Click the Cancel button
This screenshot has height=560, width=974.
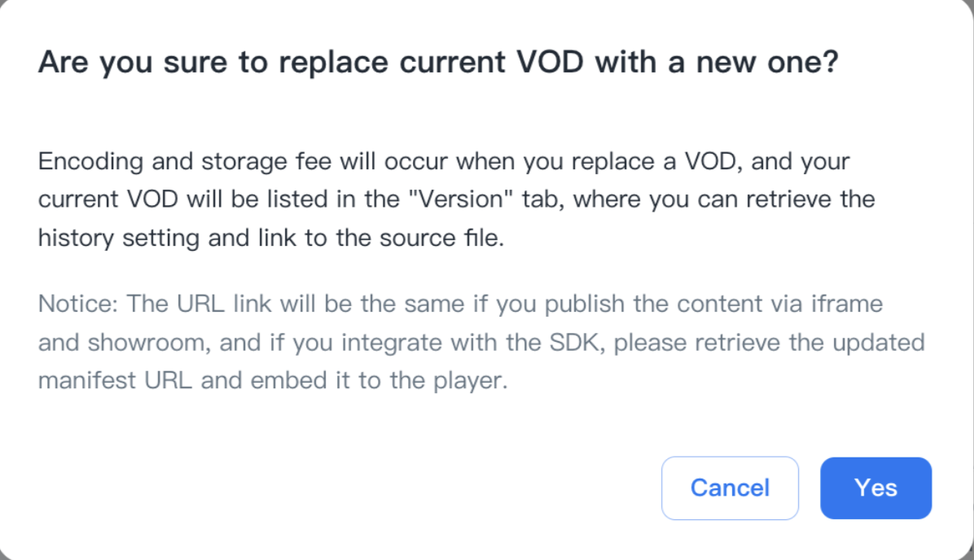click(730, 488)
